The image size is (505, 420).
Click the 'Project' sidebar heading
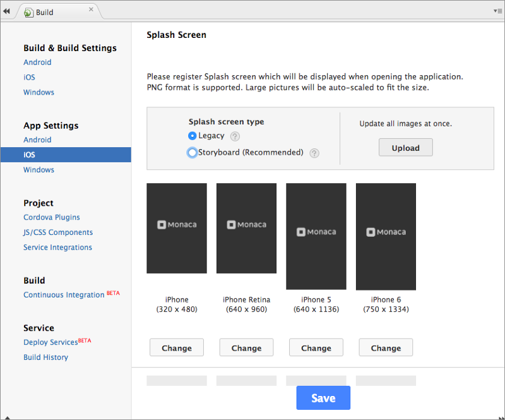pyautogui.click(x=39, y=203)
